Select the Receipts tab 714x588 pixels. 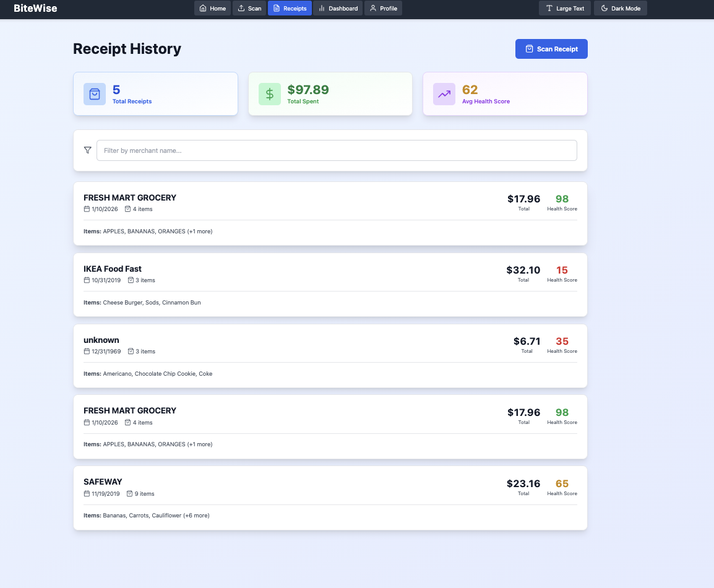click(x=290, y=8)
